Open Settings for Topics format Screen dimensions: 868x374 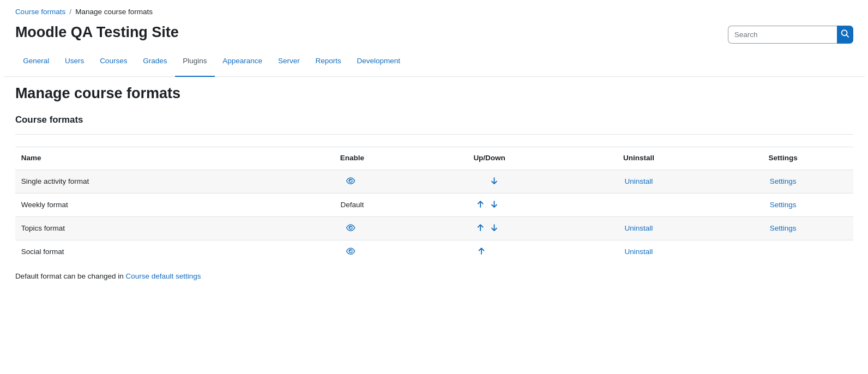[783, 228]
